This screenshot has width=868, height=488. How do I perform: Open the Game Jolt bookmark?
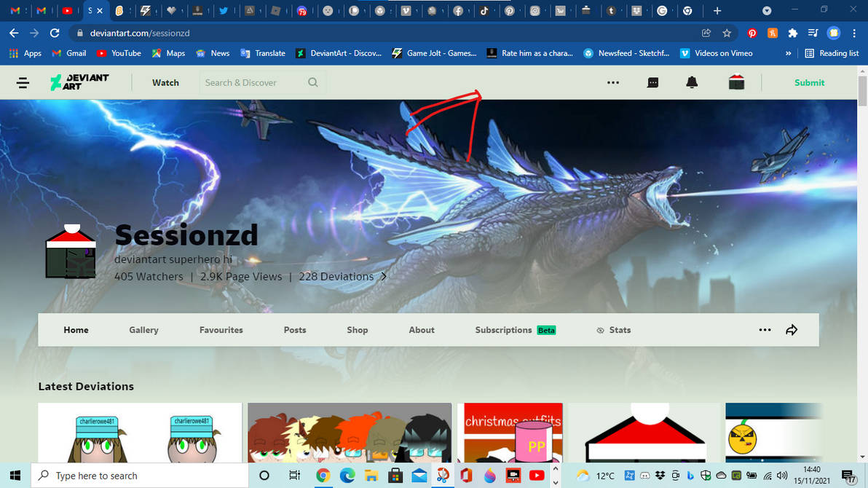tap(434, 53)
